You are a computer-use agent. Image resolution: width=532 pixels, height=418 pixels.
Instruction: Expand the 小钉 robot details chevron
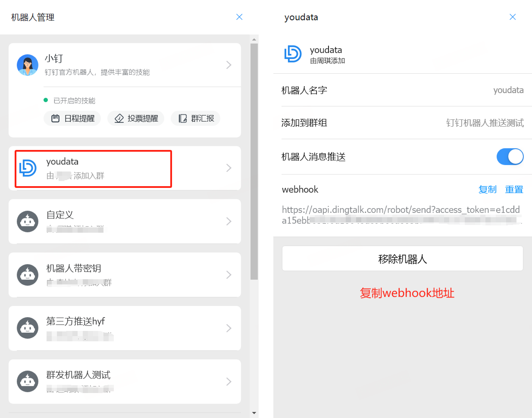(229, 65)
